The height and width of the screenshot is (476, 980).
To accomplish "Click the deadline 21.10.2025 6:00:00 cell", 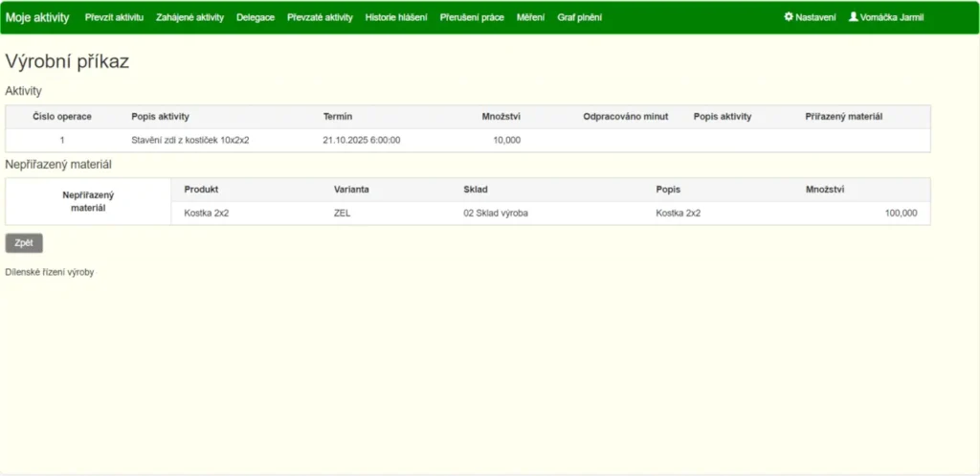I will point(361,140).
